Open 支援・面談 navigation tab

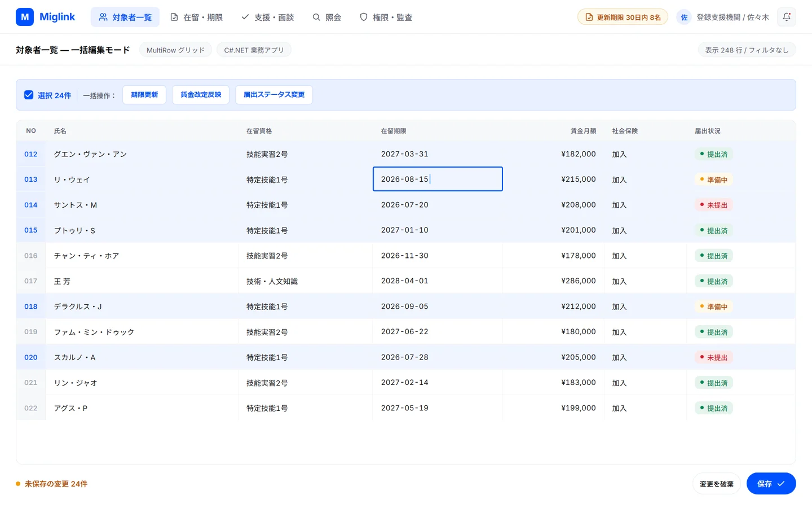[268, 17]
